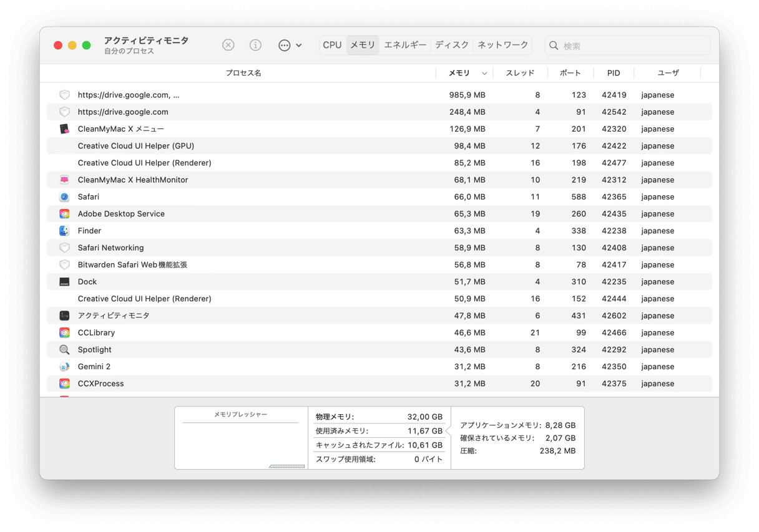Viewport: 759px width, 532px height.
Task: Sort by PID column header
Action: [x=614, y=73]
